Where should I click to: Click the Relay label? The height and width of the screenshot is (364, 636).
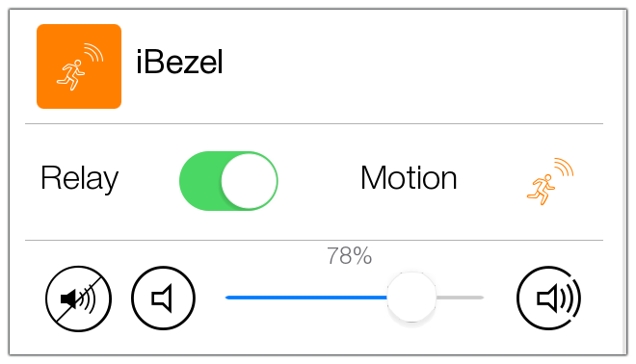79,178
